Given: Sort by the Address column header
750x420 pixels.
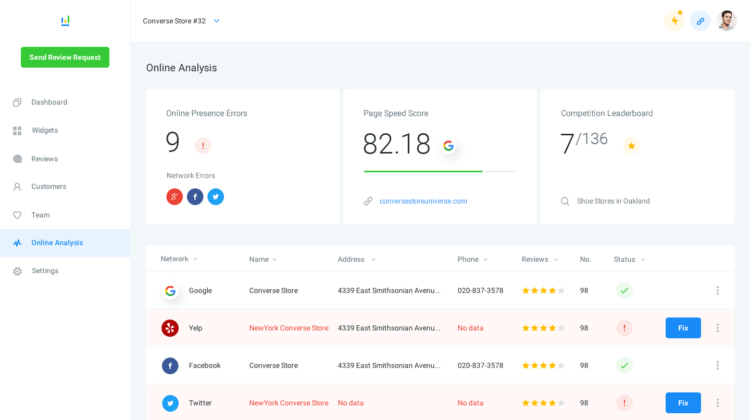Looking at the screenshot, I should (x=356, y=259).
